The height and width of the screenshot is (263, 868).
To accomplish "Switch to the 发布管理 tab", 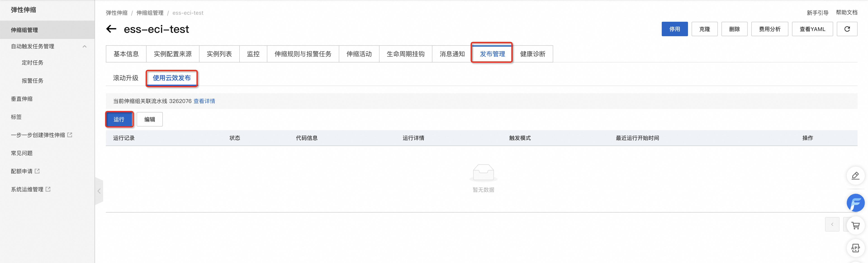I will tap(492, 54).
